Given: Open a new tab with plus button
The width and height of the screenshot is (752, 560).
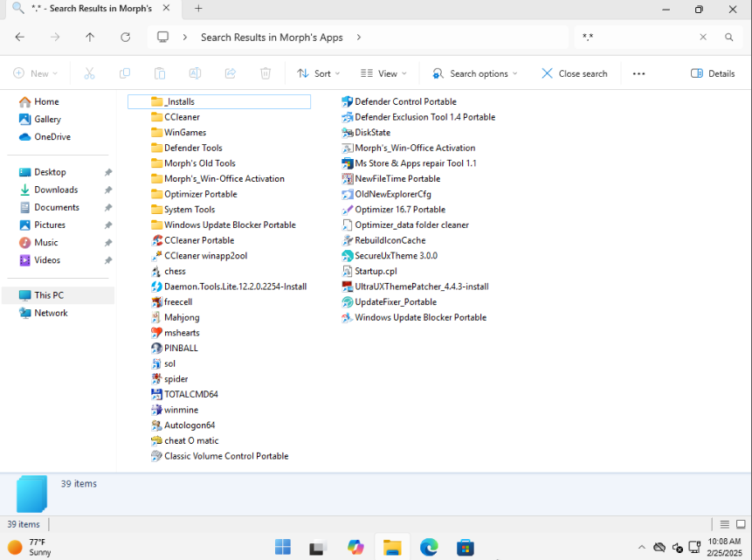Looking at the screenshot, I should [198, 8].
